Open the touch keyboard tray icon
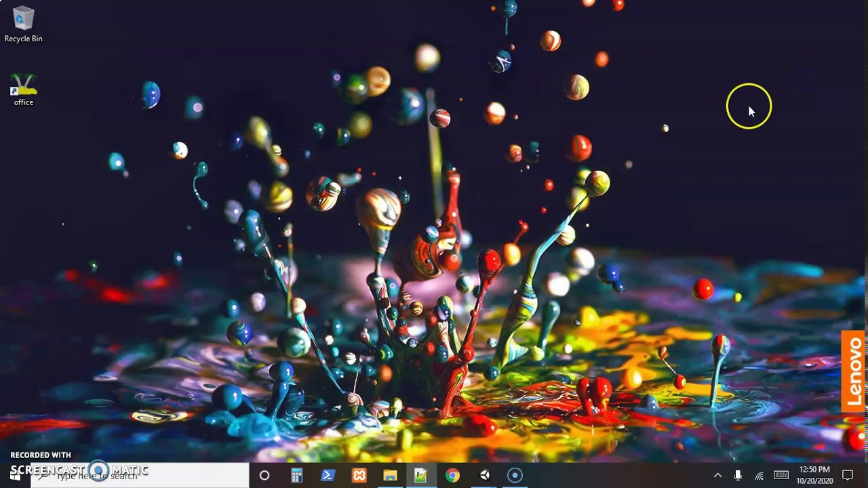Viewport: 868px width, 488px height. (x=781, y=475)
